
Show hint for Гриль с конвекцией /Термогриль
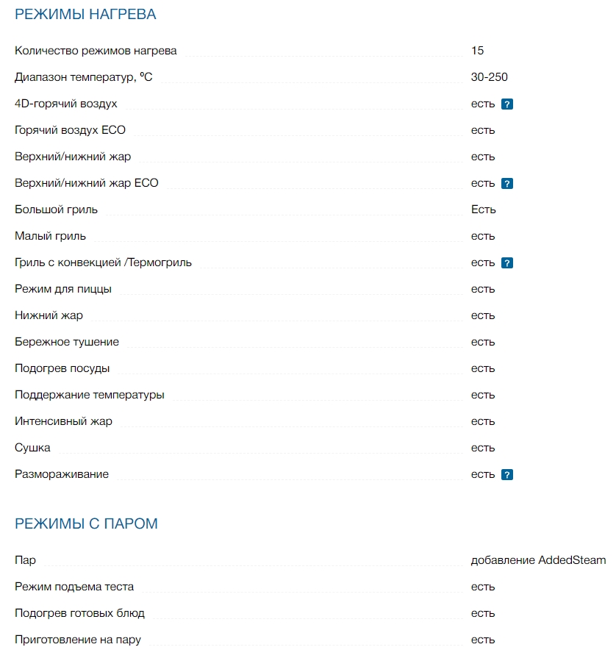click(x=506, y=263)
